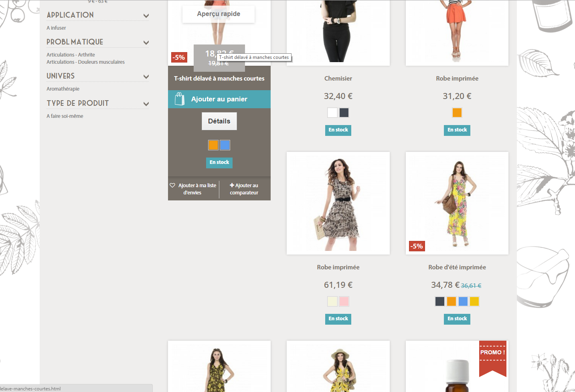Pick orange color swatch for T-shirt

click(213, 145)
